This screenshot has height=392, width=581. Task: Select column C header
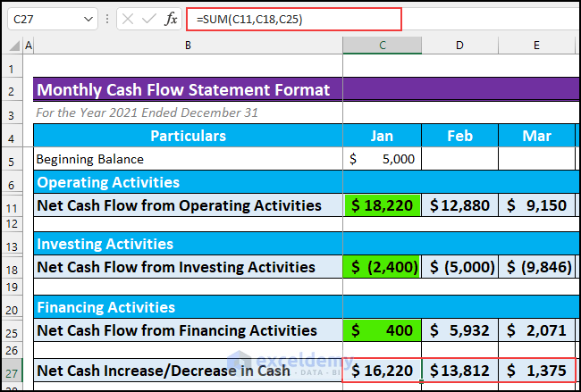(382, 45)
